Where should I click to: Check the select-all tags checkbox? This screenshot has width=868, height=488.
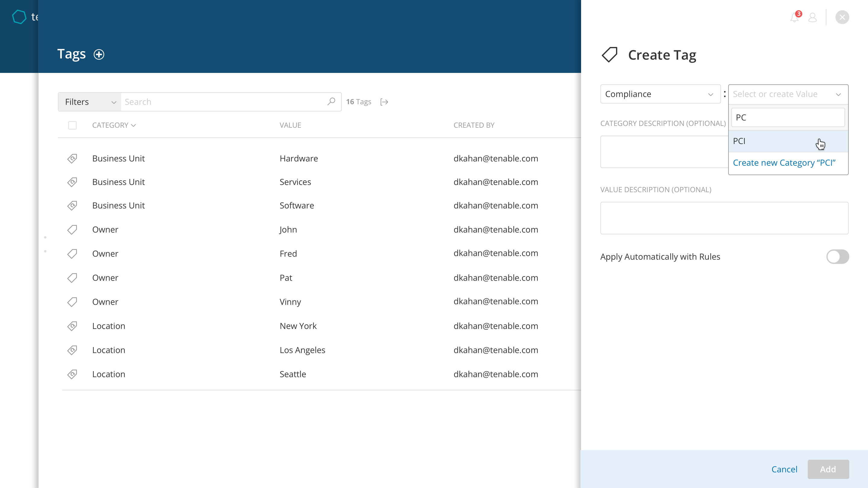coord(72,125)
